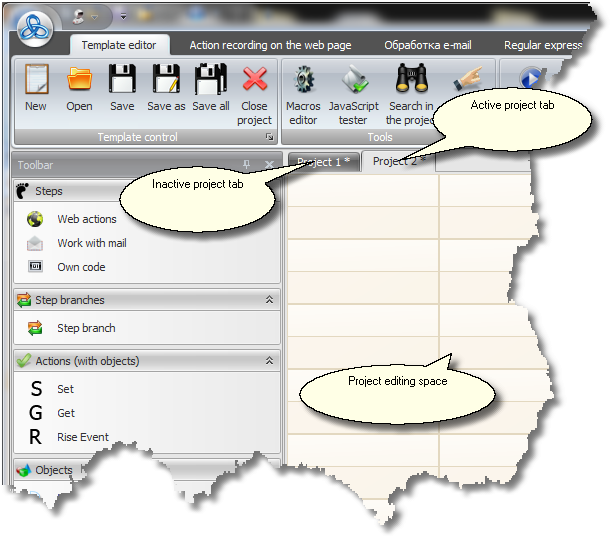Viewport: 611px width, 539px height.
Task: Switch to the Template editor ribbon tab
Action: click(x=119, y=45)
